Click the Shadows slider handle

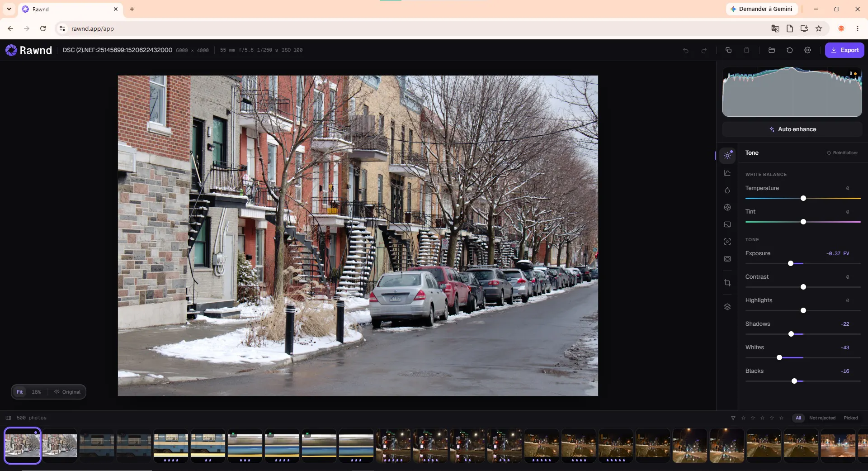click(x=791, y=334)
